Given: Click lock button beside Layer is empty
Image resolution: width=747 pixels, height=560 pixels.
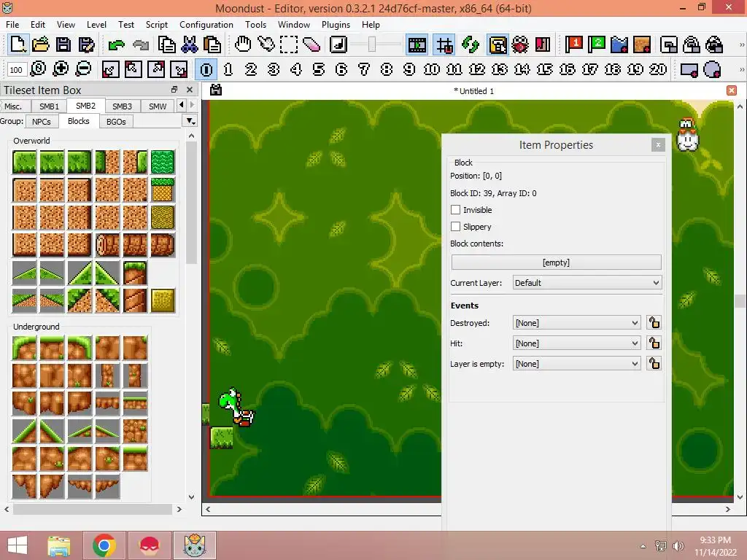Looking at the screenshot, I should click(654, 364).
